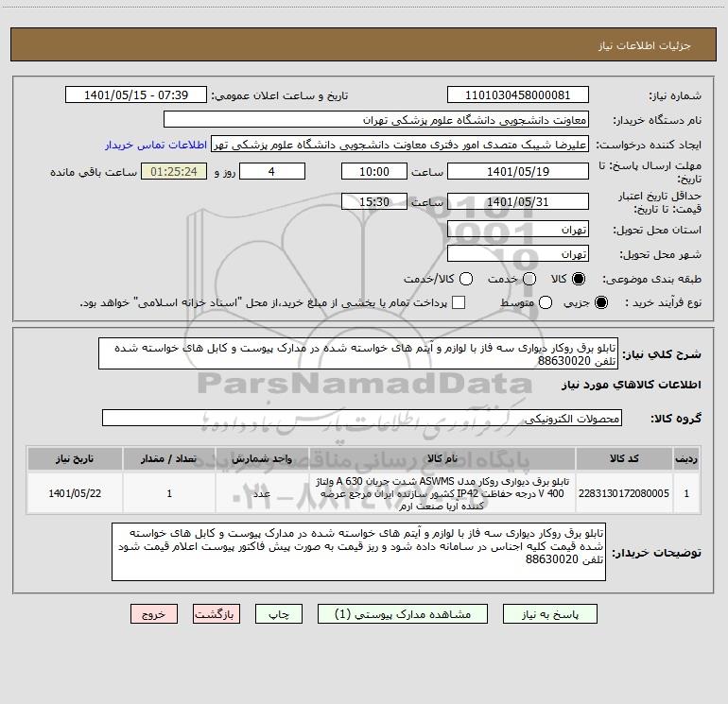Image resolution: width=728 pixels, height=704 pixels.
Task: Click the پاسخ به نیاز button
Action: tap(549, 614)
